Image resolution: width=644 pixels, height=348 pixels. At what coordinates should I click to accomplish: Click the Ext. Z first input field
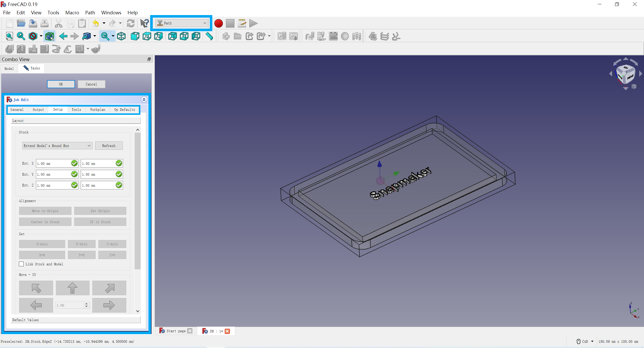pos(53,185)
